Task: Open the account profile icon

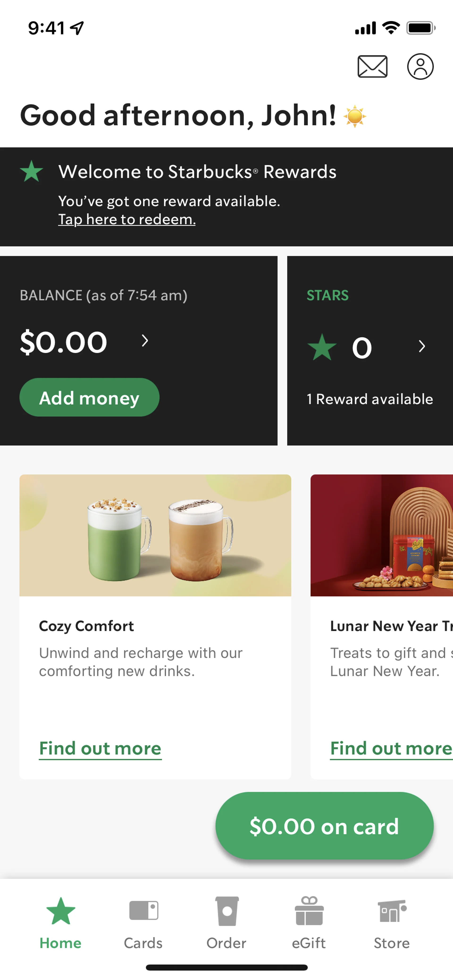Action: click(420, 66)
